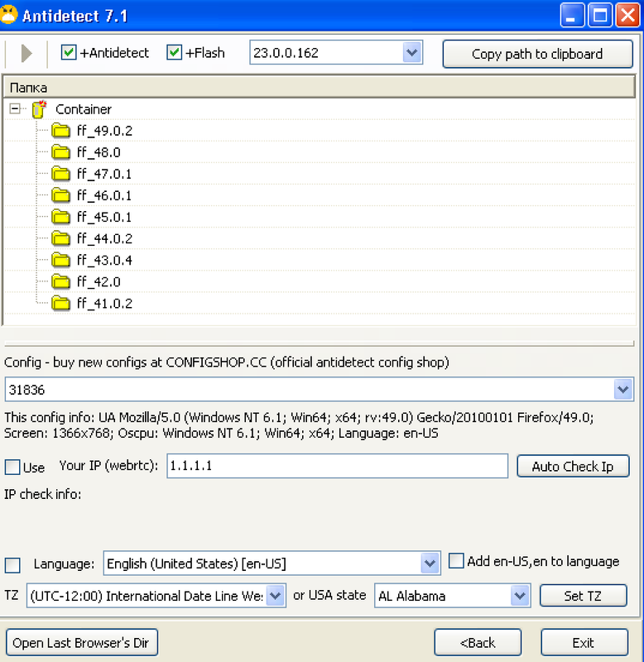Choose the ff_43.0.4 folder icon

(60, 260)
